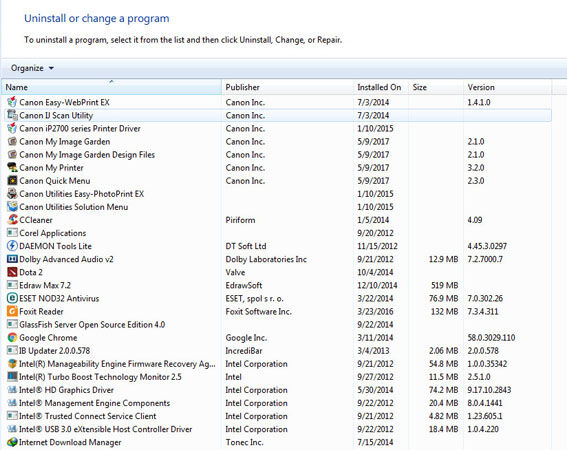The image size is (567, 450).
Task: Click the 'IncrediBar' publisher cell
Action: click(244, 351)
